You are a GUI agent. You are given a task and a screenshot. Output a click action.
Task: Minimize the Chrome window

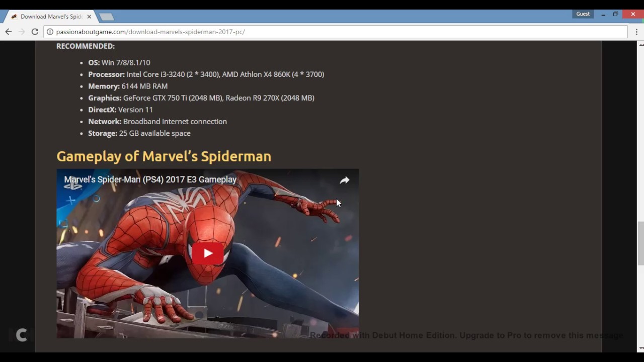coord(603,15)
